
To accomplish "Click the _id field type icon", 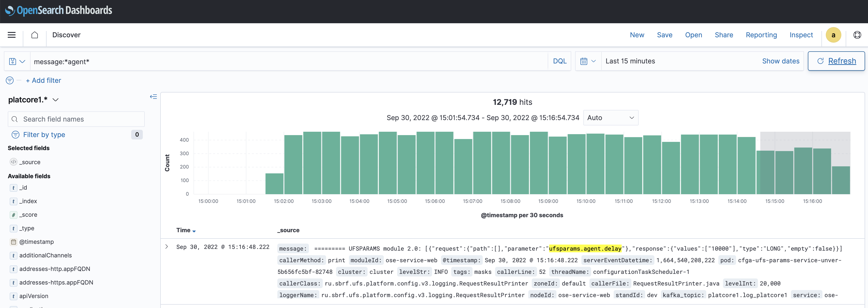I will click(14, 188).
